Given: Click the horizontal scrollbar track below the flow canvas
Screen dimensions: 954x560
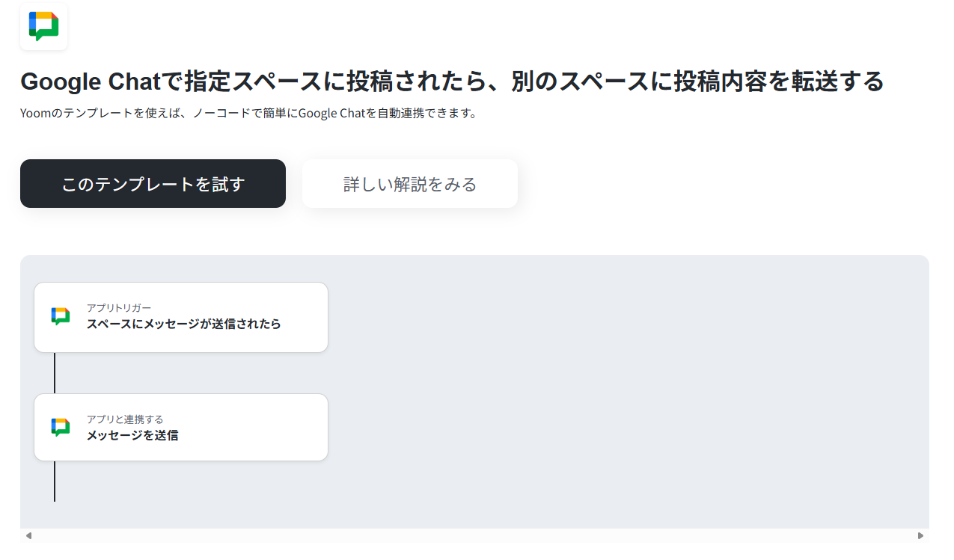Looking at the screenshot, I should point(474,535).
